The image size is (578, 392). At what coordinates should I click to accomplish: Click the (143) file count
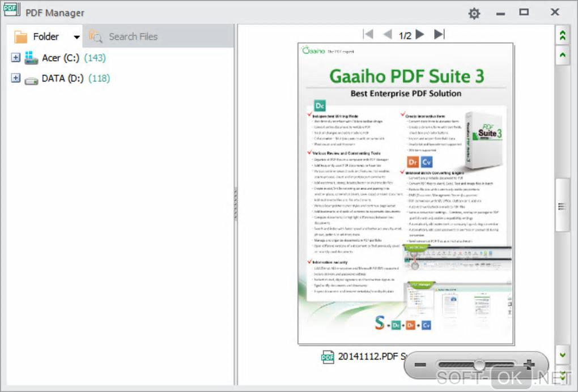click(95, 58)
